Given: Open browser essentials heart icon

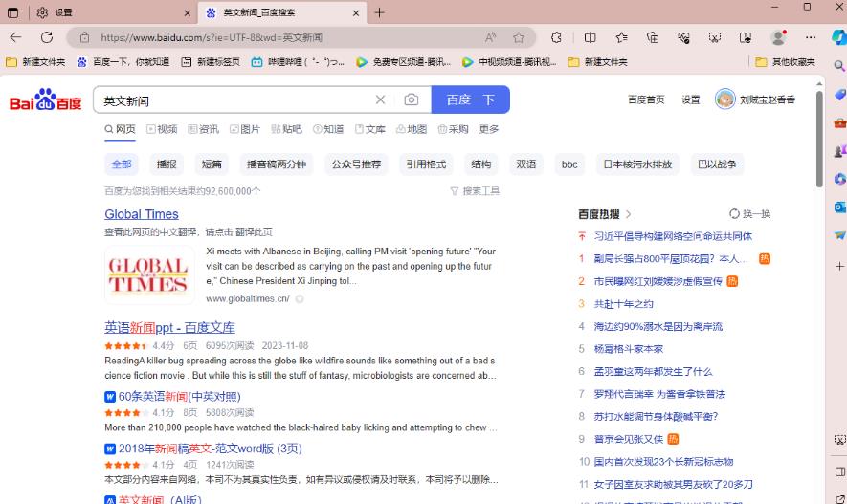Looking at the screenshot, I should coord(684,37).
